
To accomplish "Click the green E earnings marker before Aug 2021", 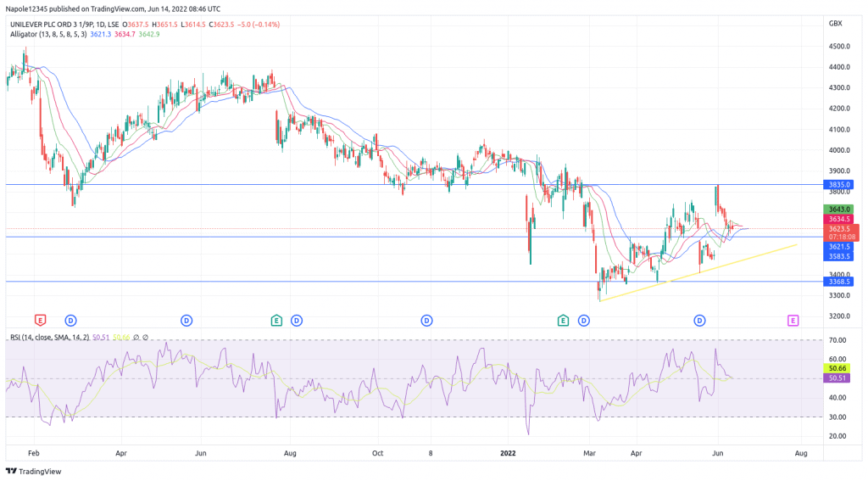I will click(276, 321).
